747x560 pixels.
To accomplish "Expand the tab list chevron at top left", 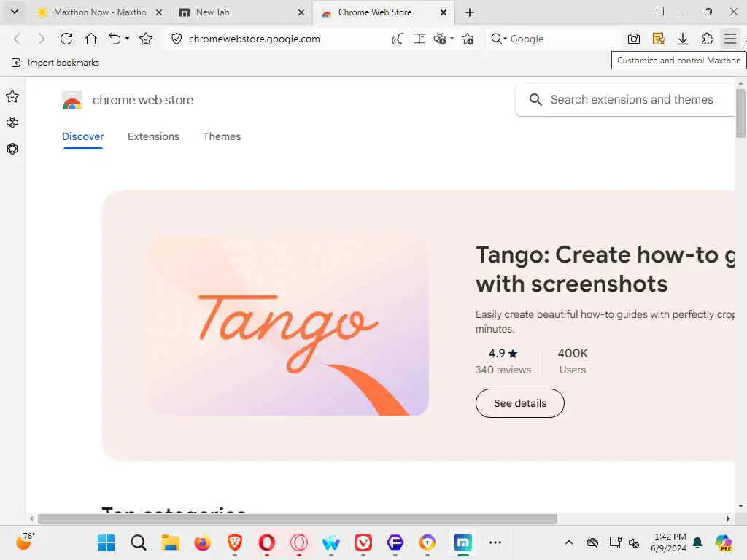I will pos(15,12).
